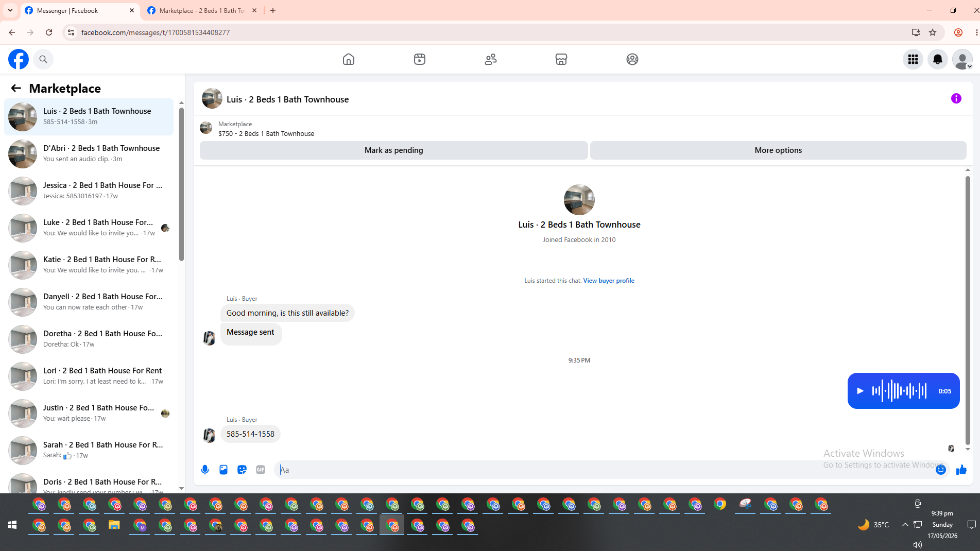Image resolution: width=980 pixels, height=551 pixels.
Task: Go to the Home feed icon
Action: coord(349,59)
